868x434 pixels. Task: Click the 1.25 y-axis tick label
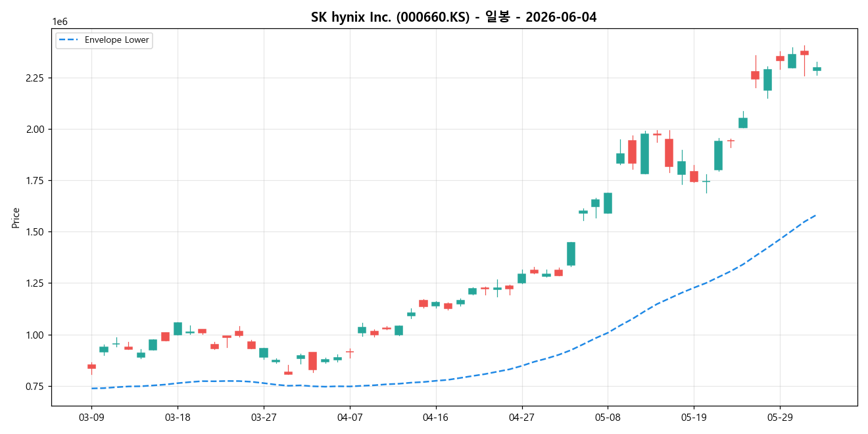click(35, 283)
